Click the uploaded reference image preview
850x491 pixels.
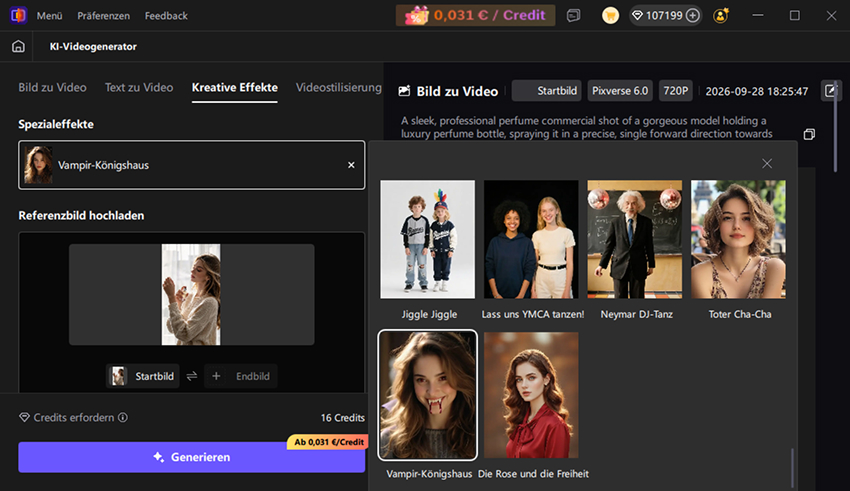[191, 294]
